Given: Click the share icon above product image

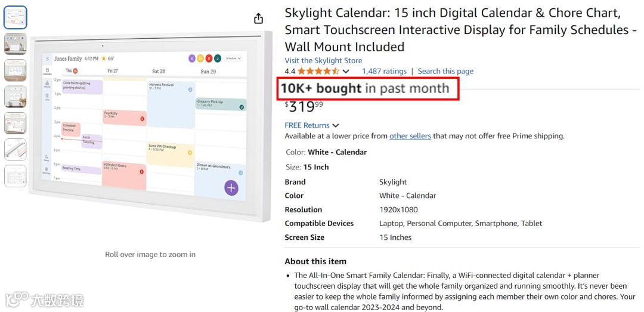Looking at the screenshot, I should pos(258,18).
